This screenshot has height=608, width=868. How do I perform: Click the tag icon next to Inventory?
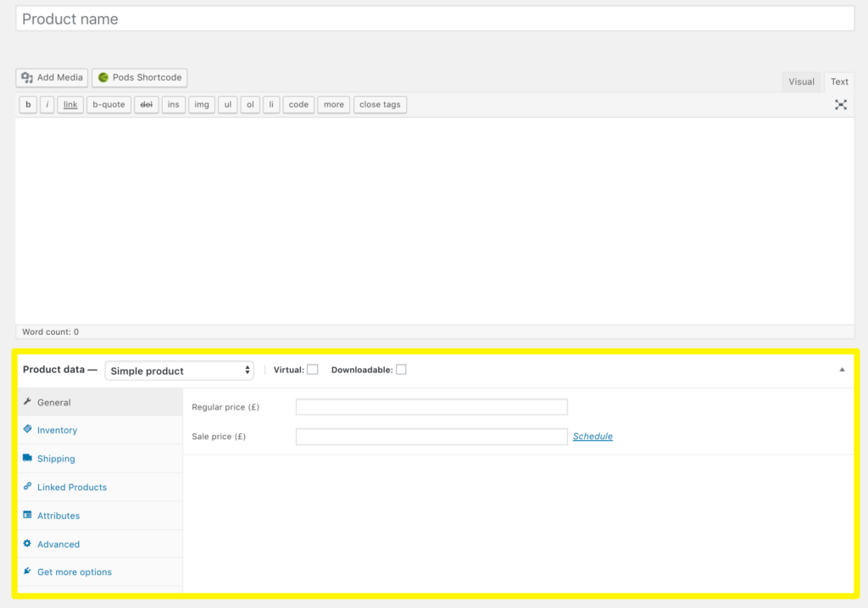click(28, 430)
